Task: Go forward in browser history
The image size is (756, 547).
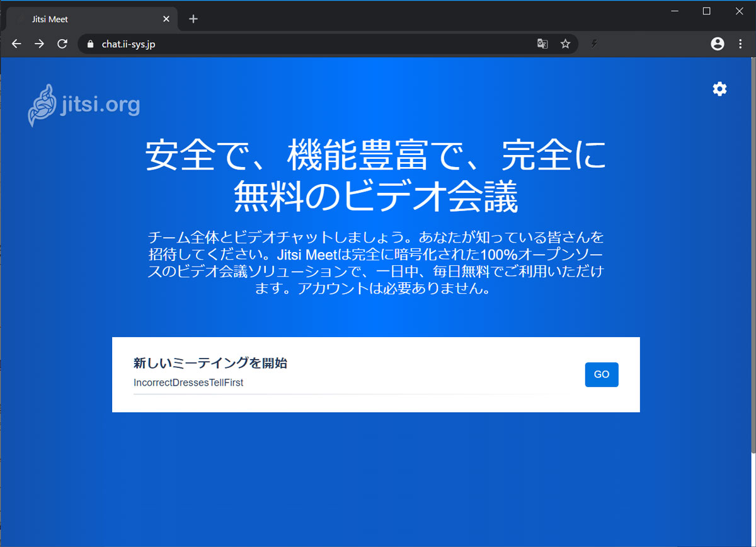Action: click(39, 44)
